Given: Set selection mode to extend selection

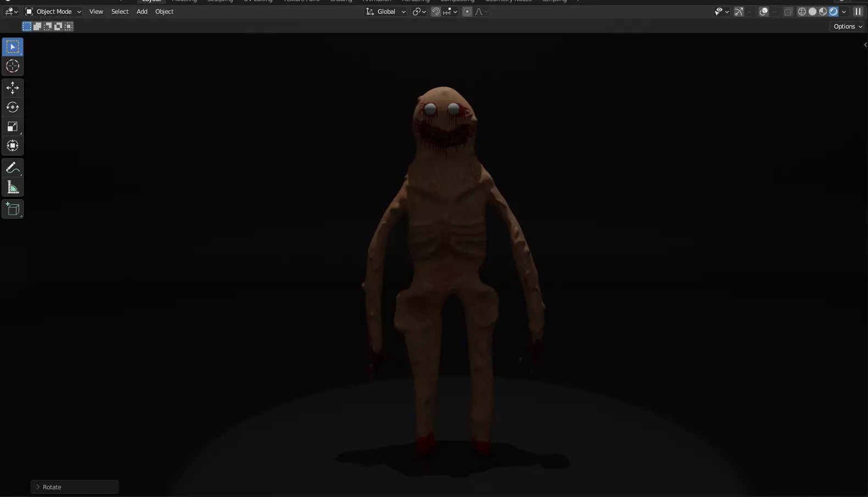Looking at the screenshot, I should 37,26.
